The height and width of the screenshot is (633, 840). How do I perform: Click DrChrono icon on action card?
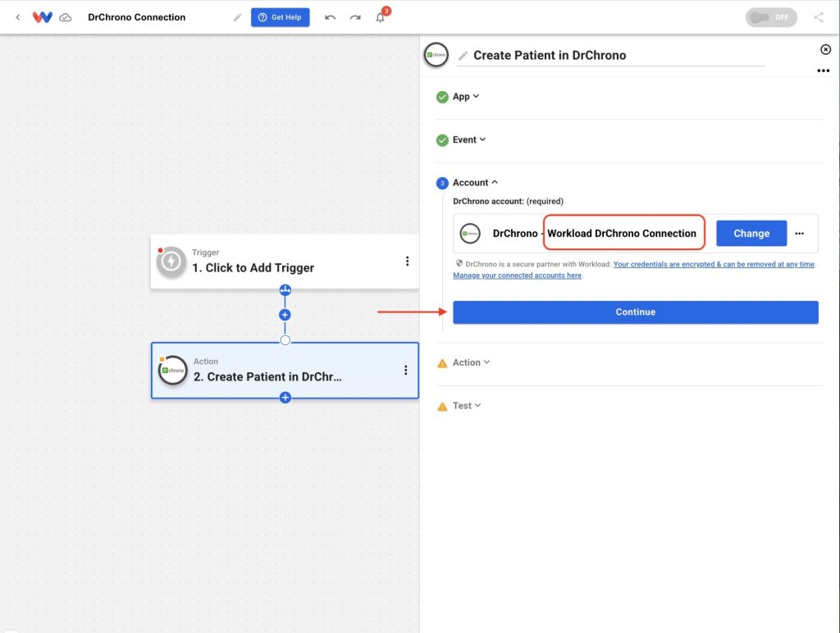(x=172, y=370)
